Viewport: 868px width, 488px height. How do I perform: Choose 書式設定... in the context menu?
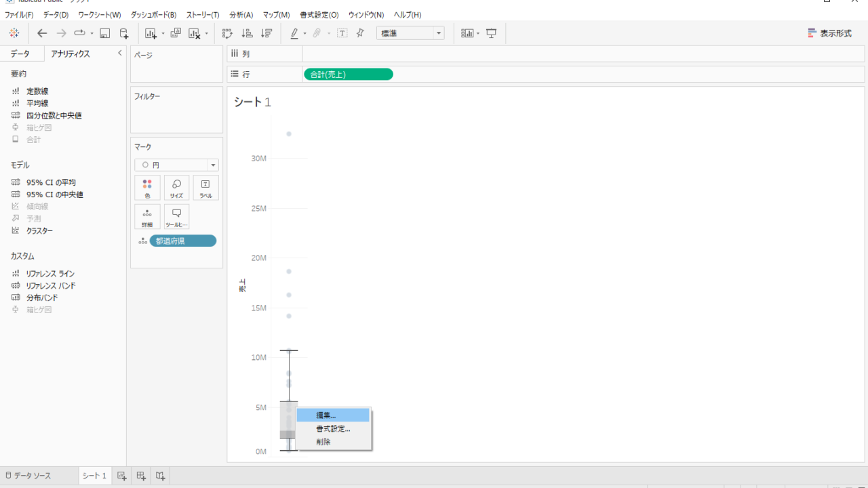[x=333, y=428]
